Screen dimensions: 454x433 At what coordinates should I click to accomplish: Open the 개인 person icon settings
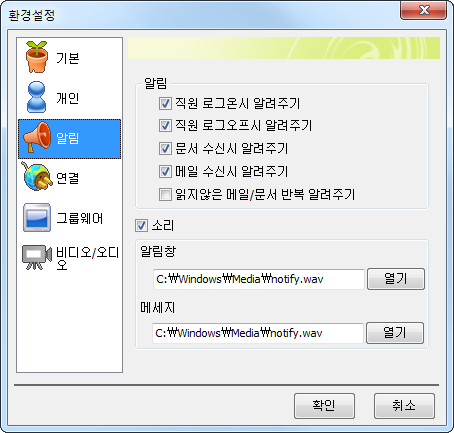click(36, 97)
